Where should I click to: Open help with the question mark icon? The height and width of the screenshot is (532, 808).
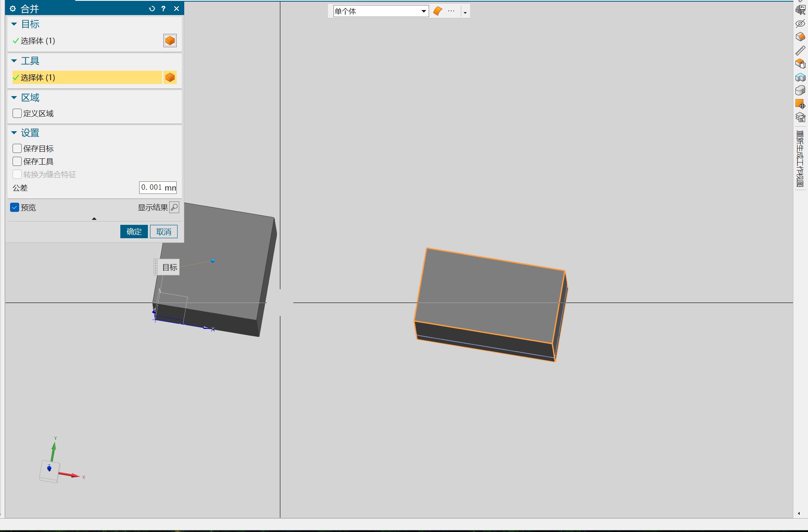click(163, 9)
